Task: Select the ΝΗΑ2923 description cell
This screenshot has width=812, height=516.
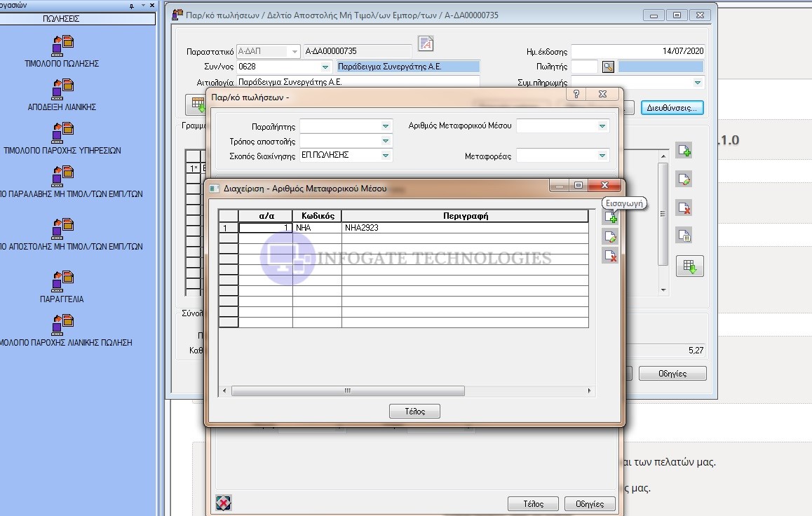Action: click(464, 228)
